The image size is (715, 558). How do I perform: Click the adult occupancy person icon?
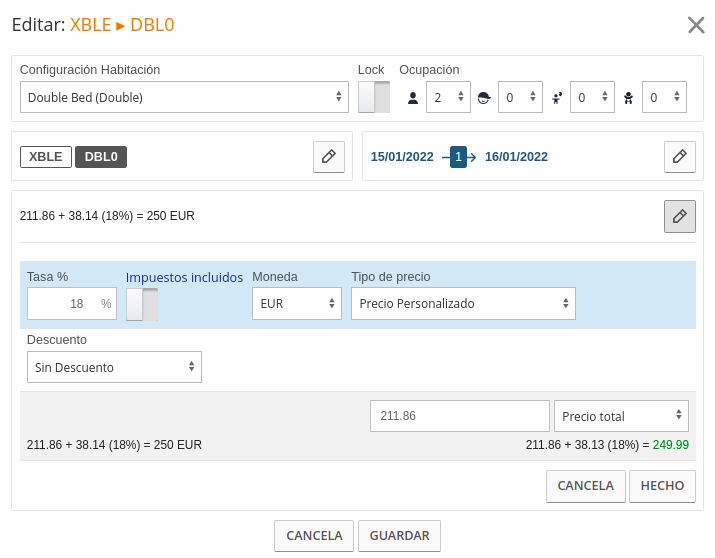(x=413, y=98)
